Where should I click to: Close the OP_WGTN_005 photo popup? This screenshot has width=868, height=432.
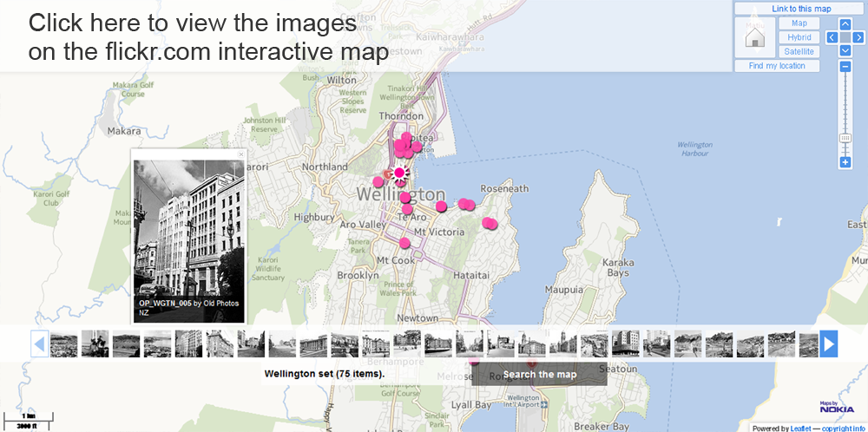point(240,154)
